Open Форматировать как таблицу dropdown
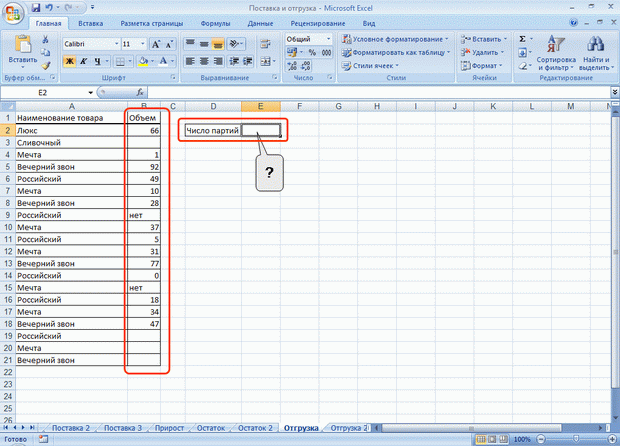Screen dimensions: 620x446 tap(396, 52)
